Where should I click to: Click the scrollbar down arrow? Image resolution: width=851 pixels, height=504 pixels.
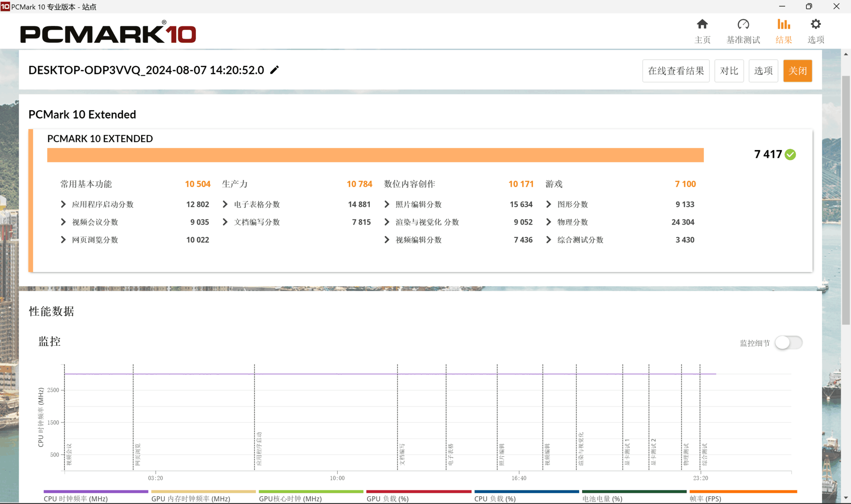click(x=846, y=498)
